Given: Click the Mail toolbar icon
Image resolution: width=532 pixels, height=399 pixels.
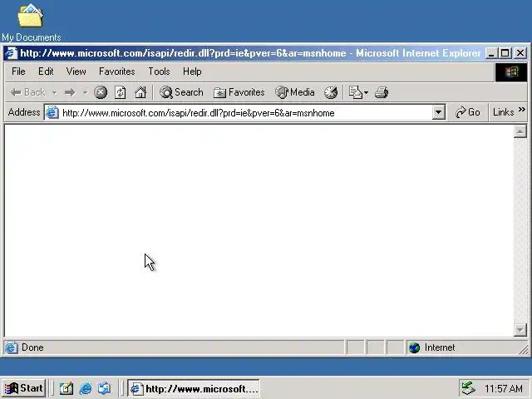Looking at the screenshot, I should (x=356, y=92).
